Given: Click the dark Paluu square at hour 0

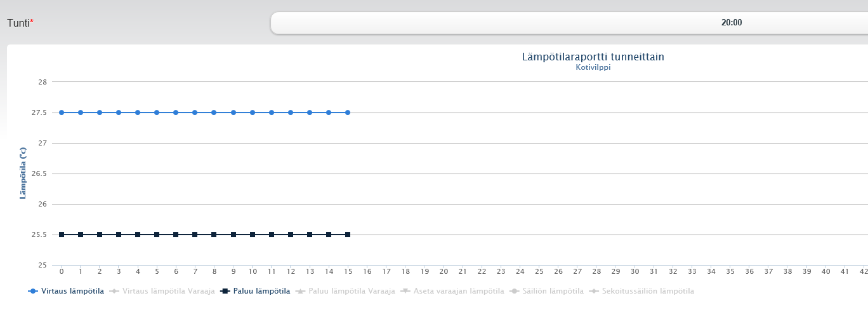Looking at the screenshot, I should 62,234.
